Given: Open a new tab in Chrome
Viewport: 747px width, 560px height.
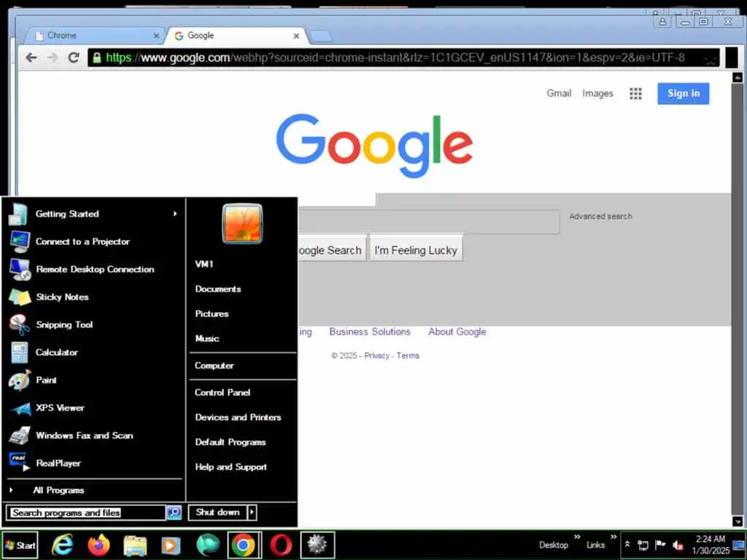Looking at the screenshot, I should (x=320, y=36).
